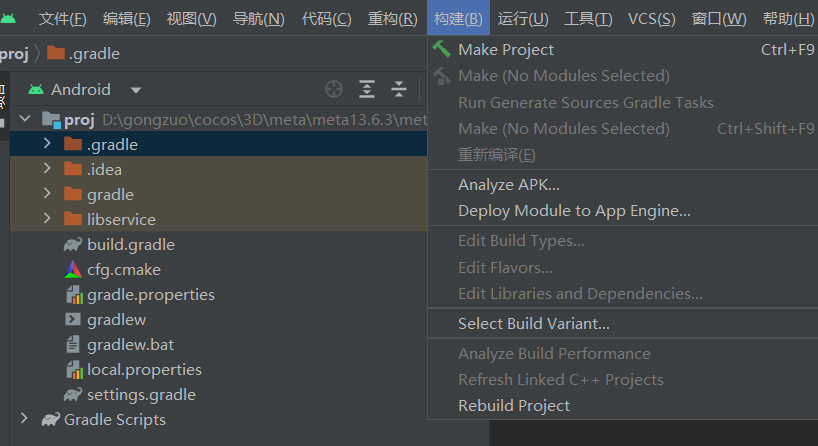Select the cfg.cmake file icon

point(72,269)
